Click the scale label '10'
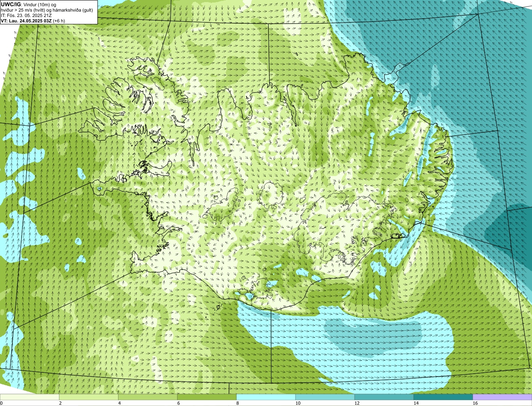Screen dimensions: 532x406 (x=298, y=403)
